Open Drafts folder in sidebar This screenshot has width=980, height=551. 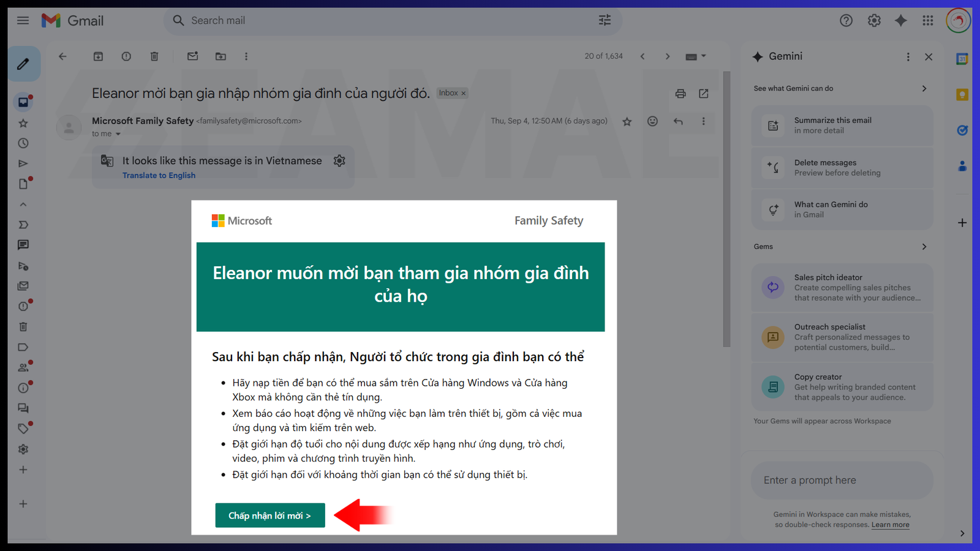pyautogui.click(x=23, y=184)
